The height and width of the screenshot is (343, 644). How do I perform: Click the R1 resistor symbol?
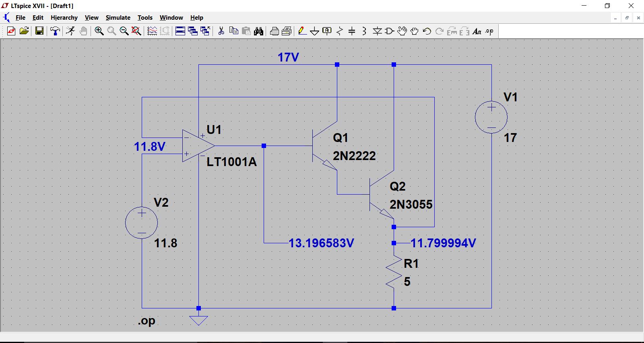394,272
